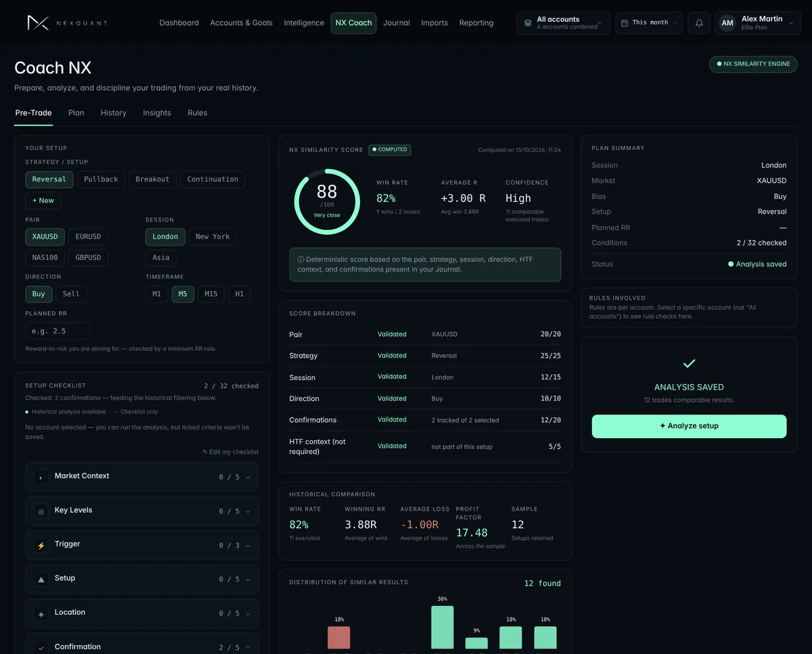Viewport: 812px width, 654px height.
Task: Select the Continuation strategy
Action: (212, 179)
